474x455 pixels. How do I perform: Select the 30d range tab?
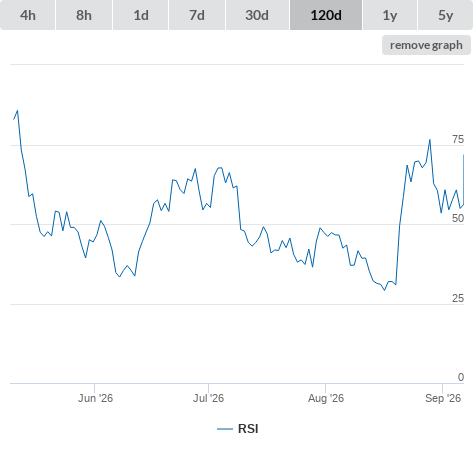point(257,15)
